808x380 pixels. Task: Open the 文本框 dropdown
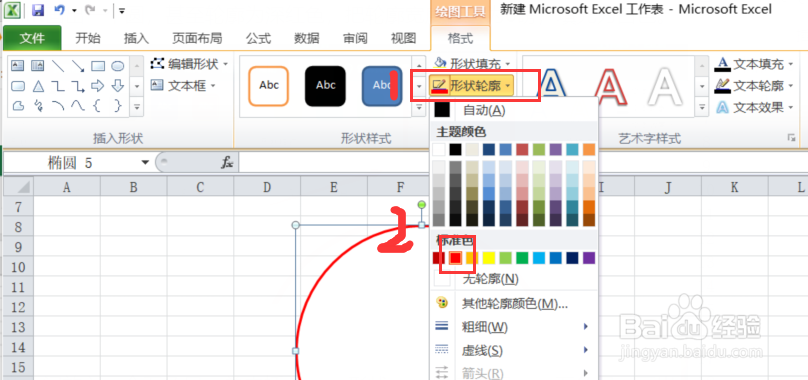(x=182, y=86)
